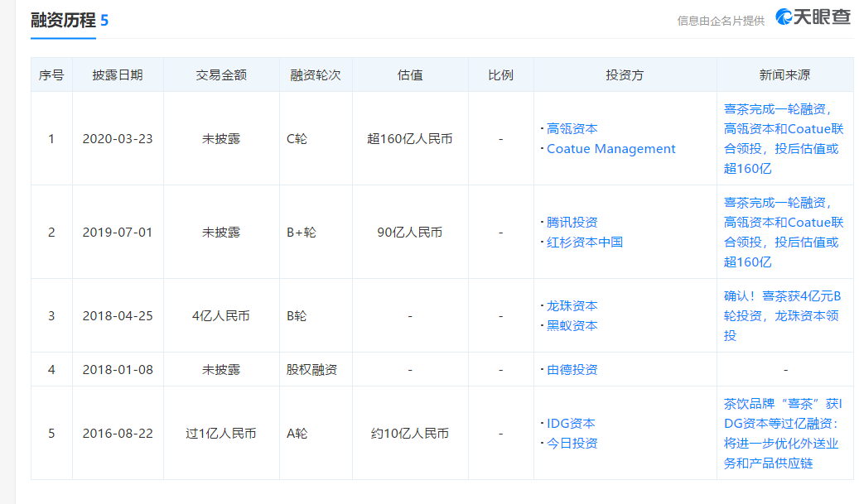
Task: Click the 序号 column header
Action: [51, 75]
